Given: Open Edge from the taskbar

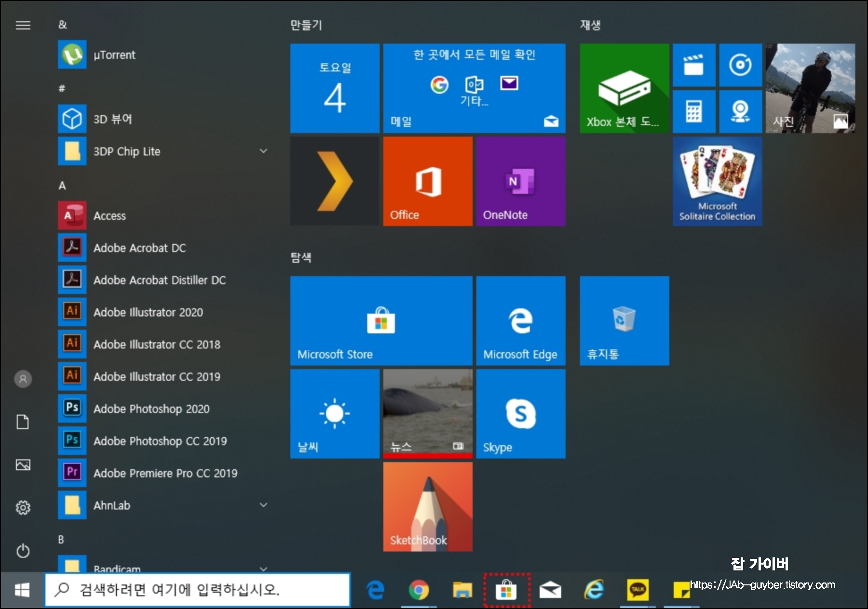Looking at the screenshot, I should pyautogui.click(x=375, y=590).
